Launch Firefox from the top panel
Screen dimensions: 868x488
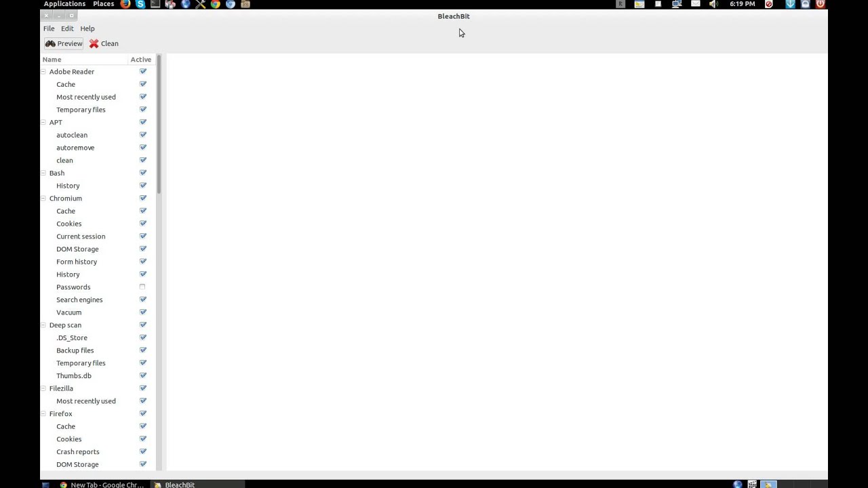125,4
